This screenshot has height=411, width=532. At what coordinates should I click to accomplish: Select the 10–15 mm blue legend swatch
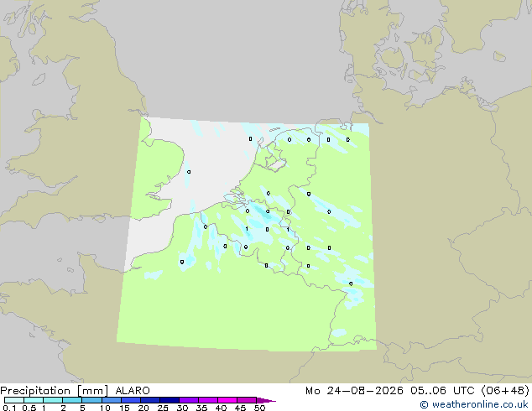[x=112, y=400]
